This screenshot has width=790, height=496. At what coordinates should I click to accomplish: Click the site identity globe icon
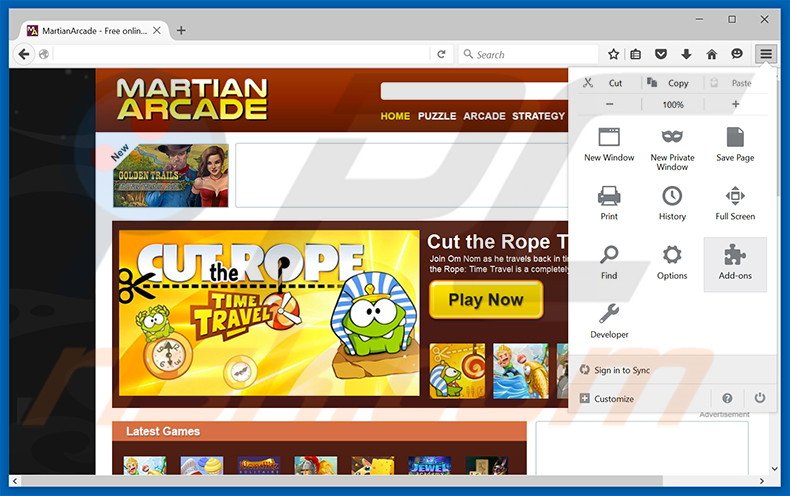pos(44,54)
